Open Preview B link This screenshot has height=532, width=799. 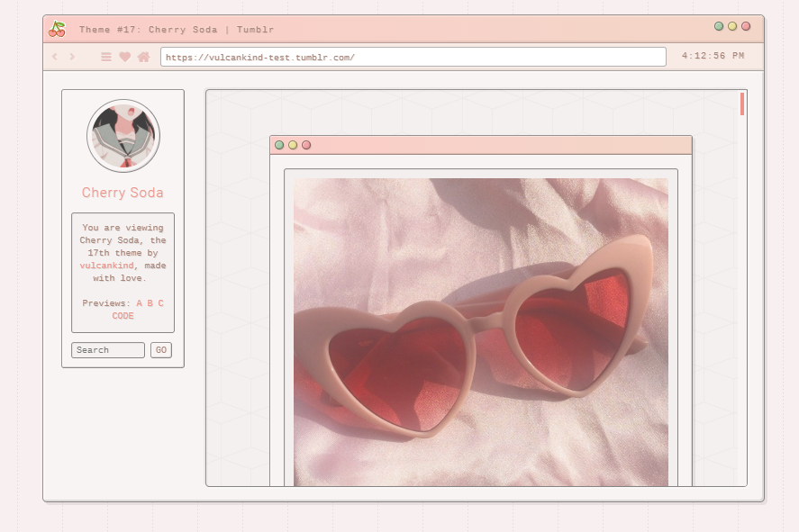150,303
